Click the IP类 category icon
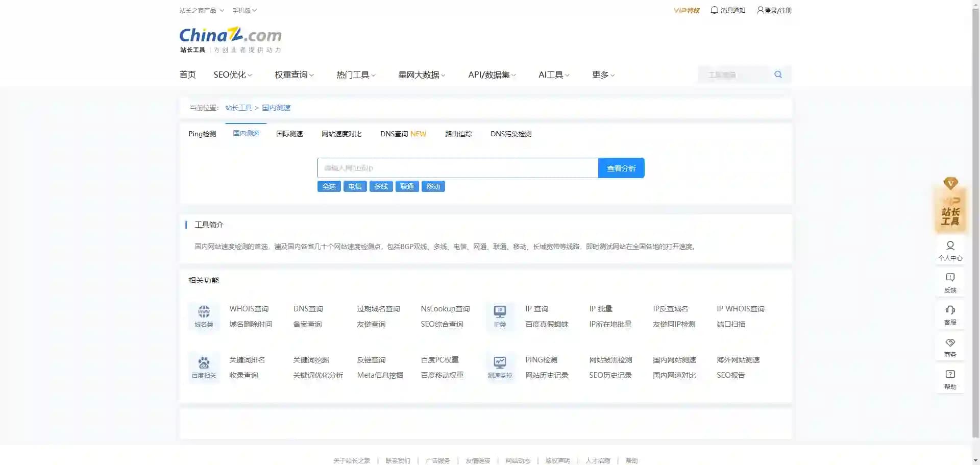The height and width of the screenshot is (465, 980). pyautogui.click(x=500, y=316)
